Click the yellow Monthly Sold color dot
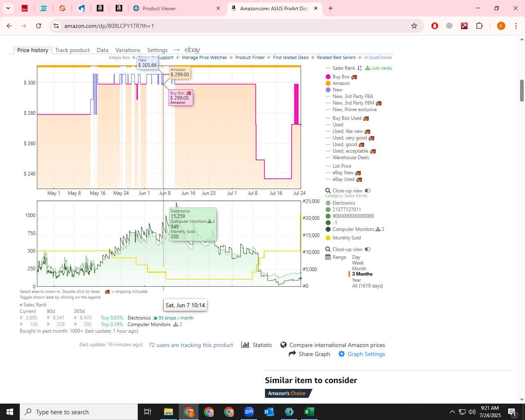The width and height of the screenshot is (525, 420). (x=328, y=238)
